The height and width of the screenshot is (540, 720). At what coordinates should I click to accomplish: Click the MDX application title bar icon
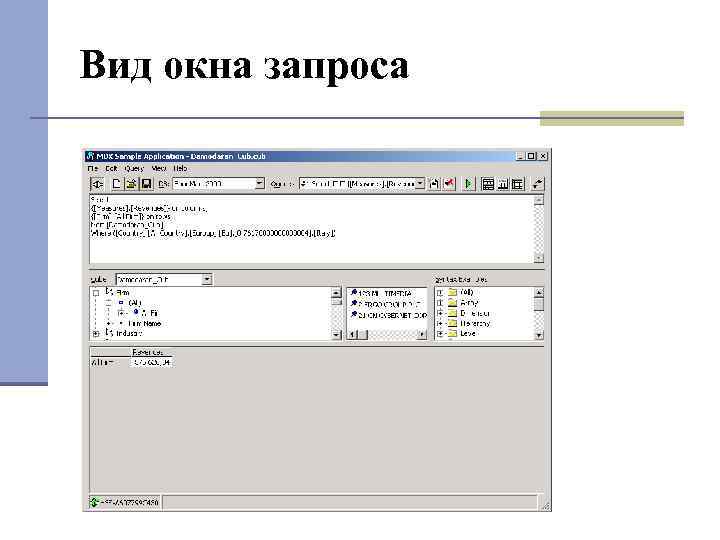90,156
